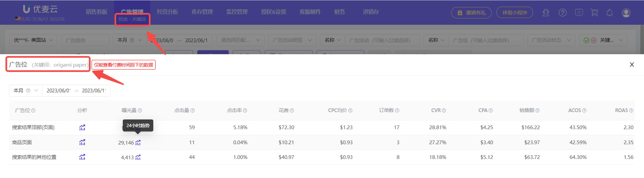
Task: Click panel start date 2023/06/0 field
Action: coord(59,91)
